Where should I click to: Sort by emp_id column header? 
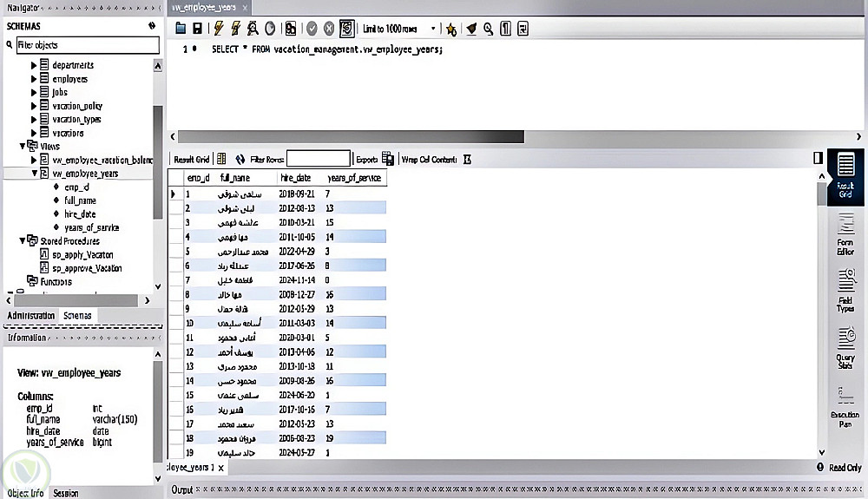(x=198, y=178)
